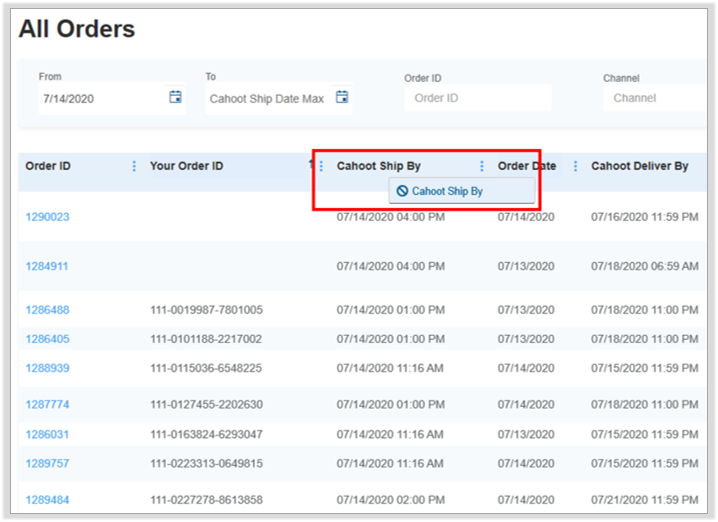Screen dimensions: 718x522
Task: Open order 1286405
Action: (x=48, y=339)
